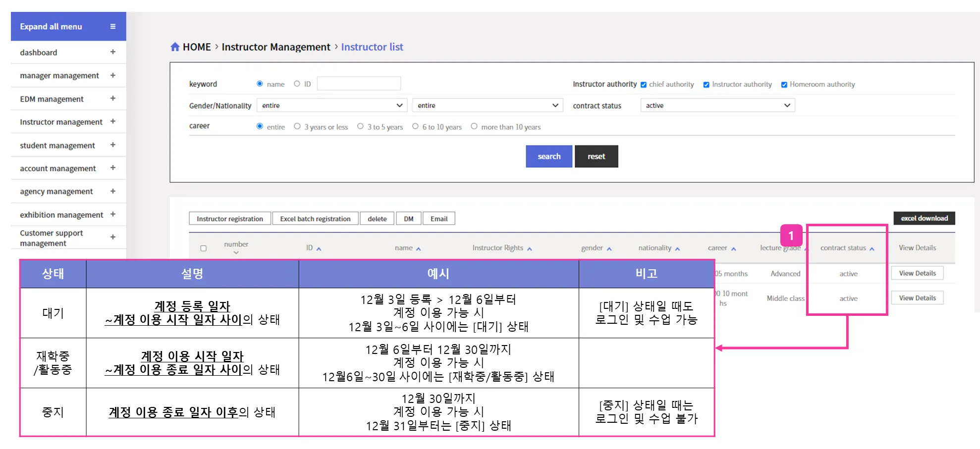Click the home icon in breadcrumb
The height and width of the screenshot is (449, 980).
175,47
